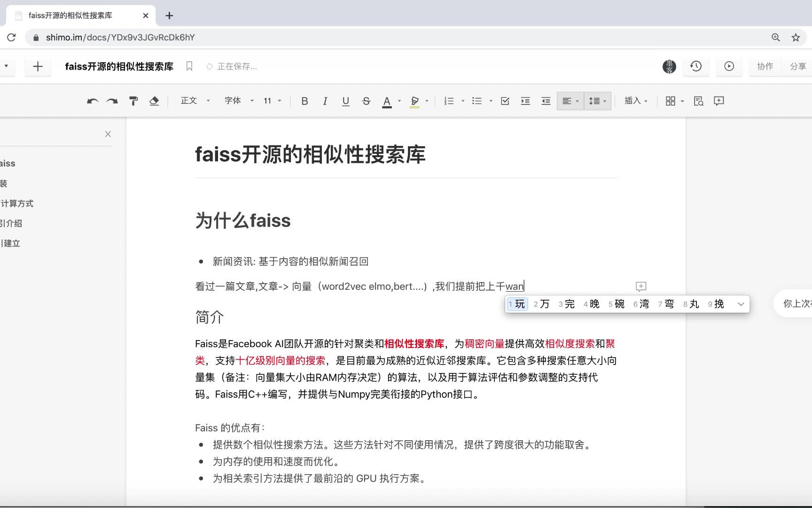
Task: Open the 插入 insert menu
Action: coord(636,101)
